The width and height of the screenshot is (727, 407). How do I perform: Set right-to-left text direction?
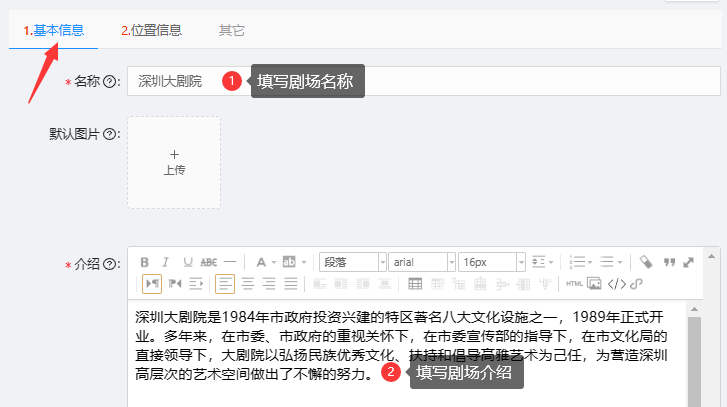(x=175, y=284)
